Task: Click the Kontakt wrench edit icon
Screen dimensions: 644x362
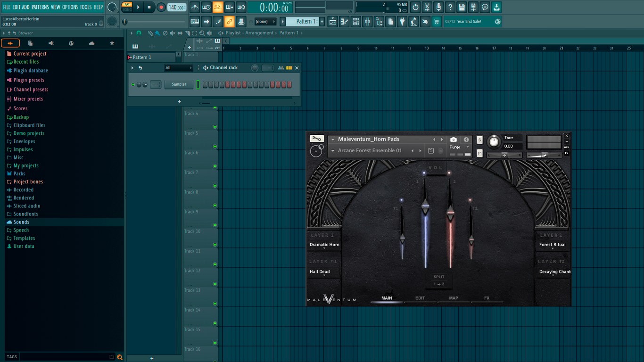Action: click(316, 139)
